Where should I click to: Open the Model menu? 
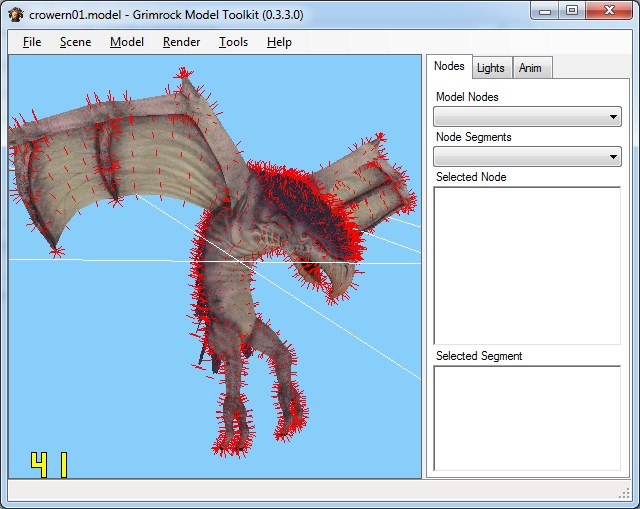pos(127,42)
